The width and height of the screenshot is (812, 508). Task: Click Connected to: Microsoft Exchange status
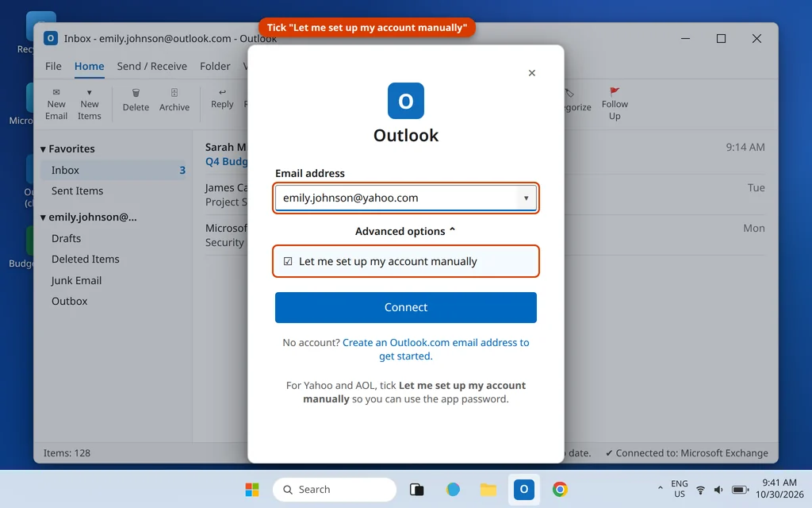tap(687, 453)
